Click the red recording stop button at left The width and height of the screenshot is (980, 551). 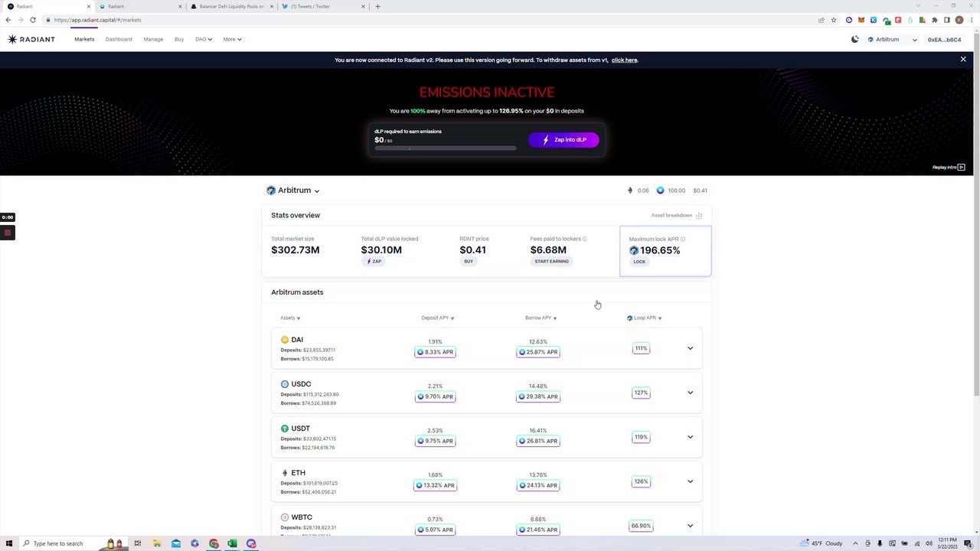pyautogui.click(x=7, y=233)
